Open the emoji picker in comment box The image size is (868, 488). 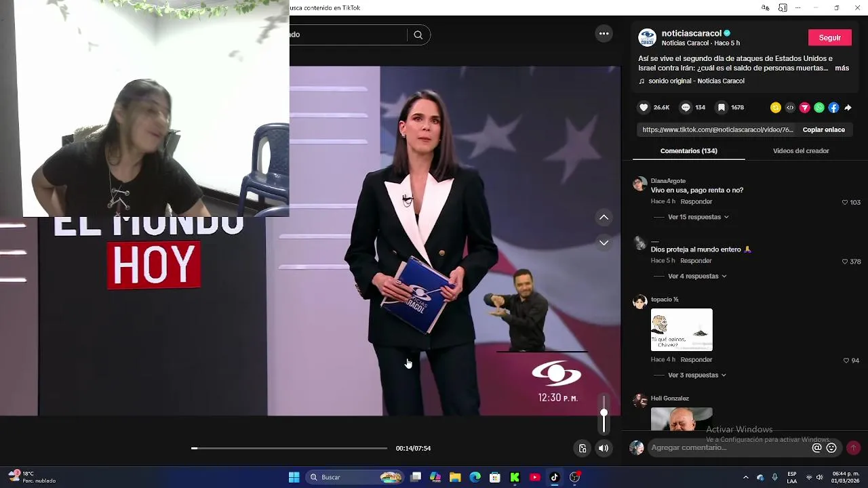(831, 447)
